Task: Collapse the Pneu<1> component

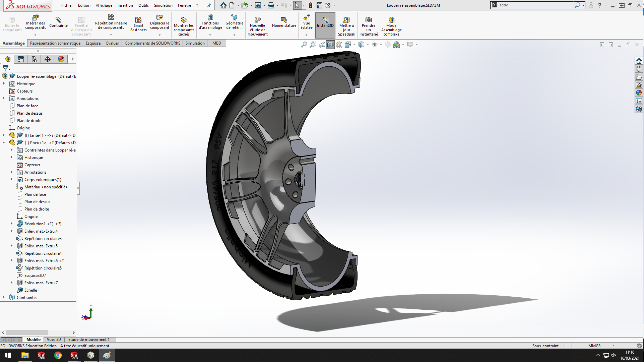Action: [x=3, y=142]
